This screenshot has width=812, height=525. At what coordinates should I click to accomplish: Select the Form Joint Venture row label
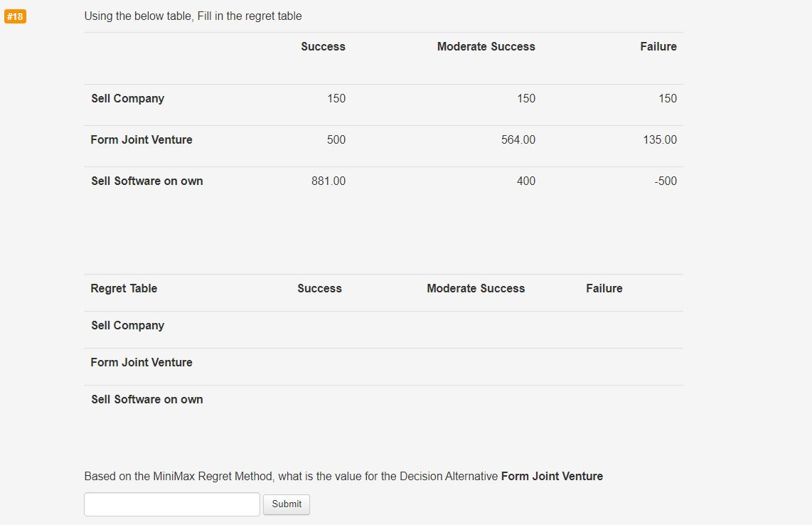pos(141,139)
